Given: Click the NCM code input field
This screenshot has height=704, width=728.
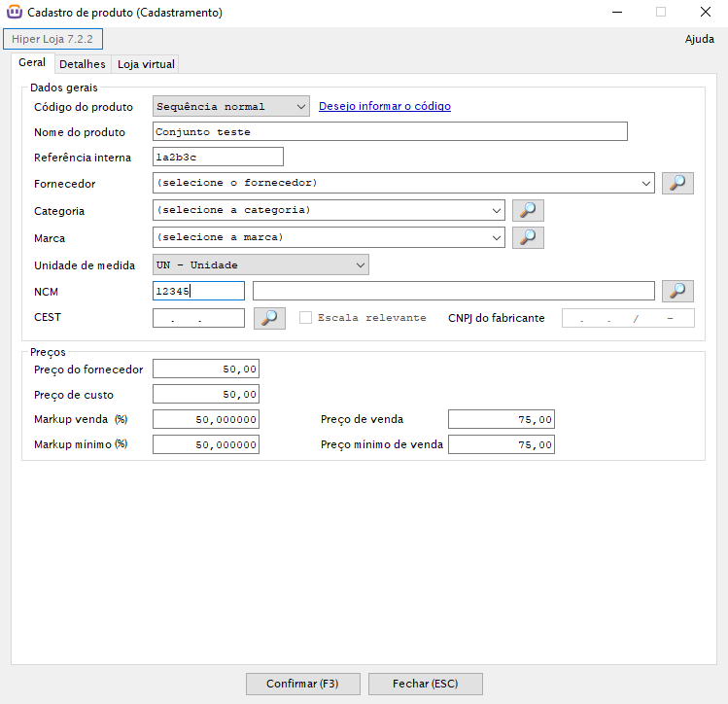Looking at the screenshot, I should [198, 291].
